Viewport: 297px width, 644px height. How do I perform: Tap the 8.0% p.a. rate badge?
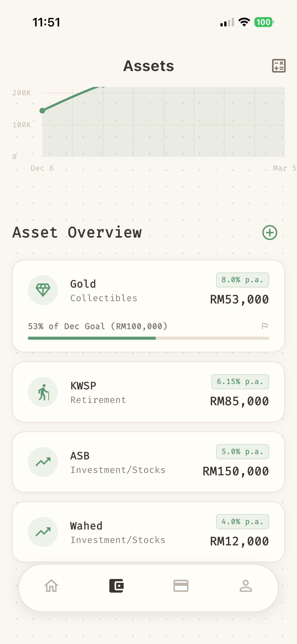click(x=242, y=280)
